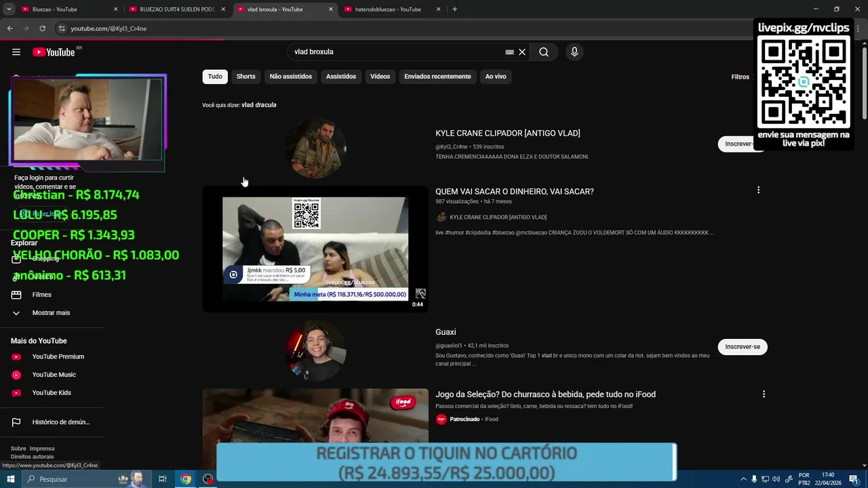
Task: Select the Não assistidos filter chip
Action: pos(291,77)
